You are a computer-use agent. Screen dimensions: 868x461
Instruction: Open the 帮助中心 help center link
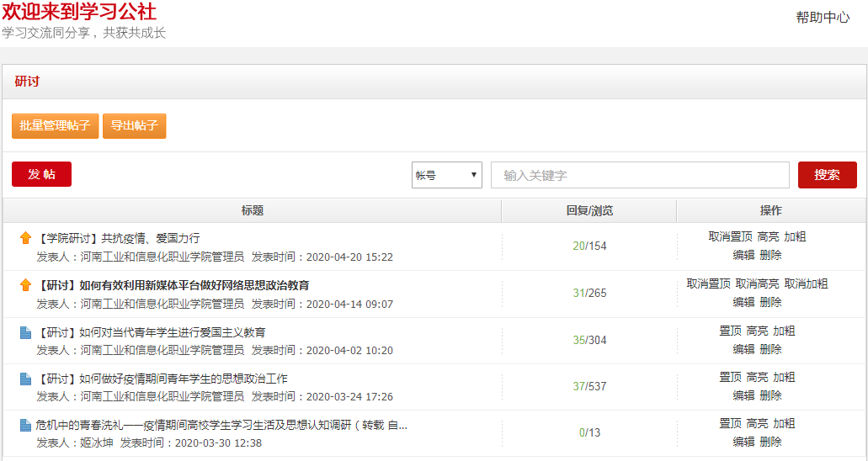click(823, 17)
